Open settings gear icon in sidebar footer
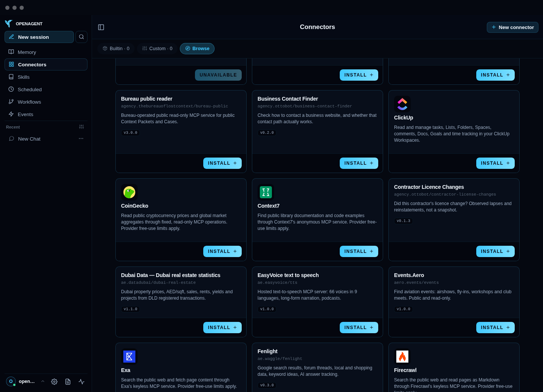543x392 pixels. click(x=54, y=381)
